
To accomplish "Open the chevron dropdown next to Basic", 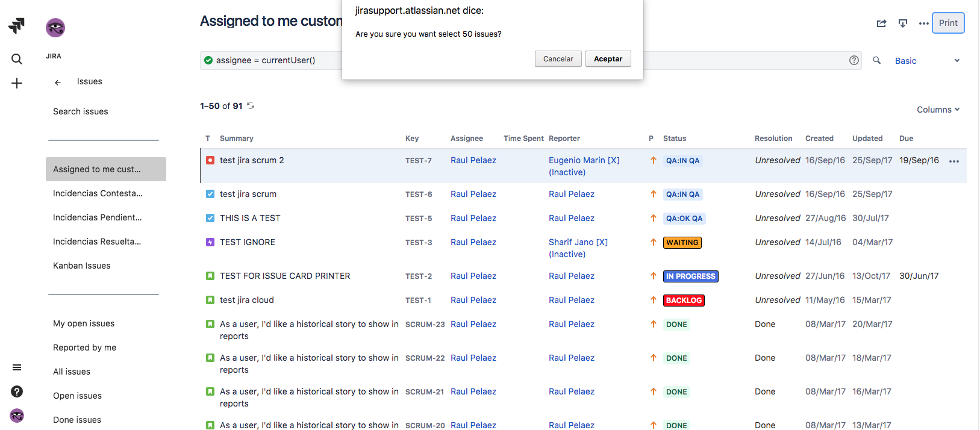I will [957, 61].
